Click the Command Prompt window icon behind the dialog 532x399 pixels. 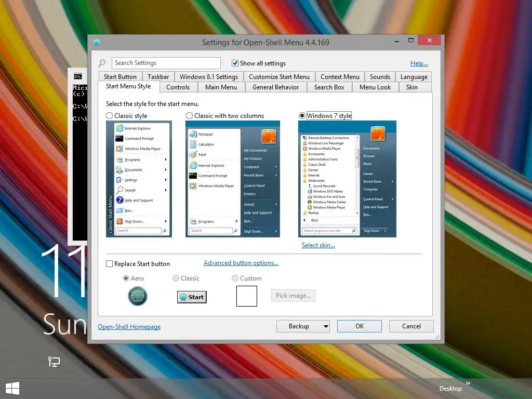point(78,76)
